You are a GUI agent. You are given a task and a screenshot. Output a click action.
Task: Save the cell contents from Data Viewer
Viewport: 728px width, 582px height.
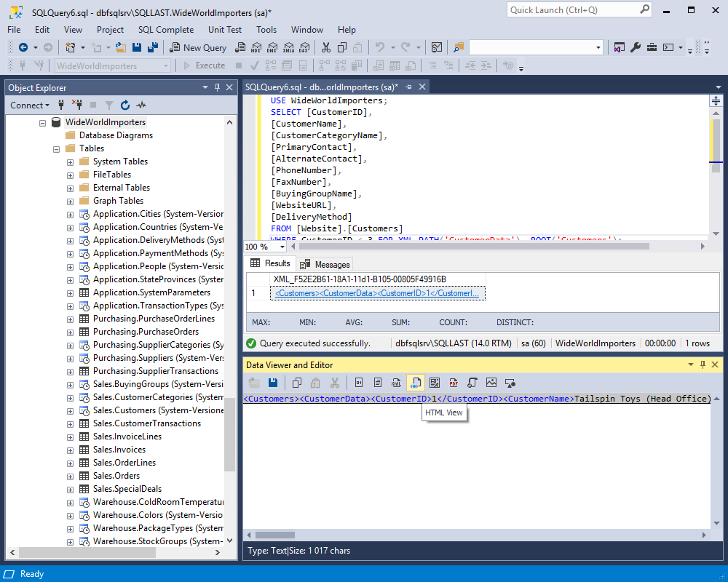(273, 382)
